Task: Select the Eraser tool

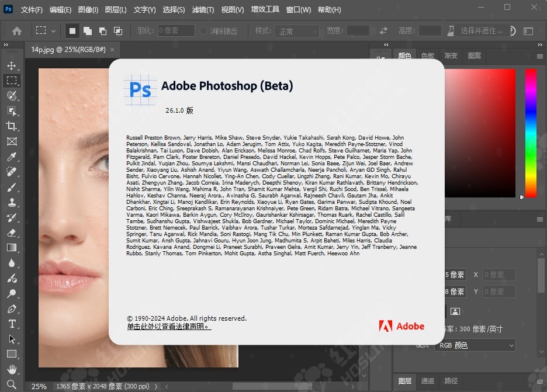Action: (12, 233)
